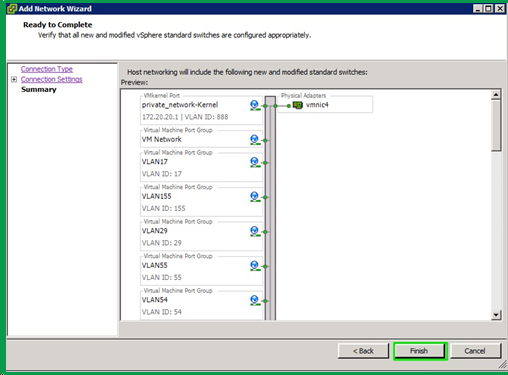Image resolution: width=508 pixels, height=375 pixels.
Task: Click the VLAN ID: 54 text
Action: point(162,312)
